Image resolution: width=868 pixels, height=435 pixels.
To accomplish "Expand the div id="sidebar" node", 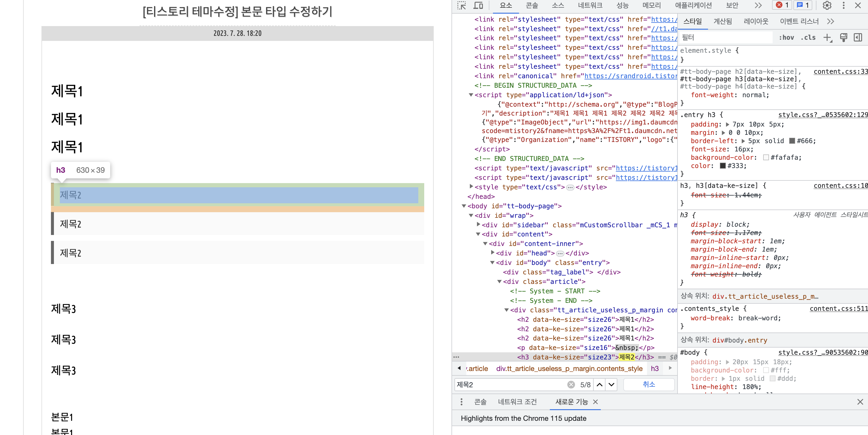I will click(478, 224).
